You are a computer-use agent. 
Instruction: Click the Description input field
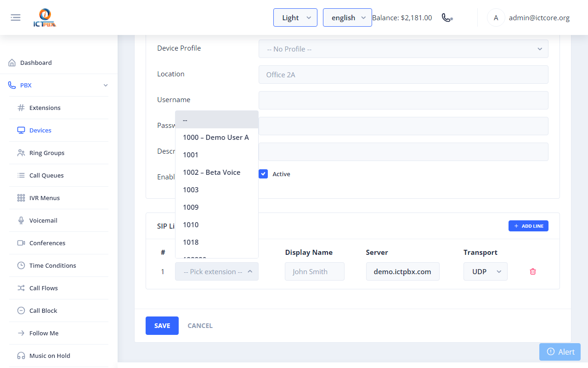[x=403, y=152]
